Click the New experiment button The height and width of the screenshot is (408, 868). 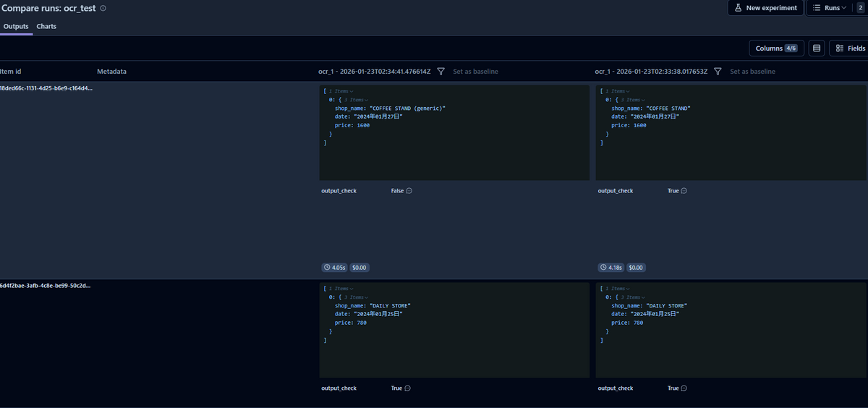pyautogui.click(x=765, y=8)
